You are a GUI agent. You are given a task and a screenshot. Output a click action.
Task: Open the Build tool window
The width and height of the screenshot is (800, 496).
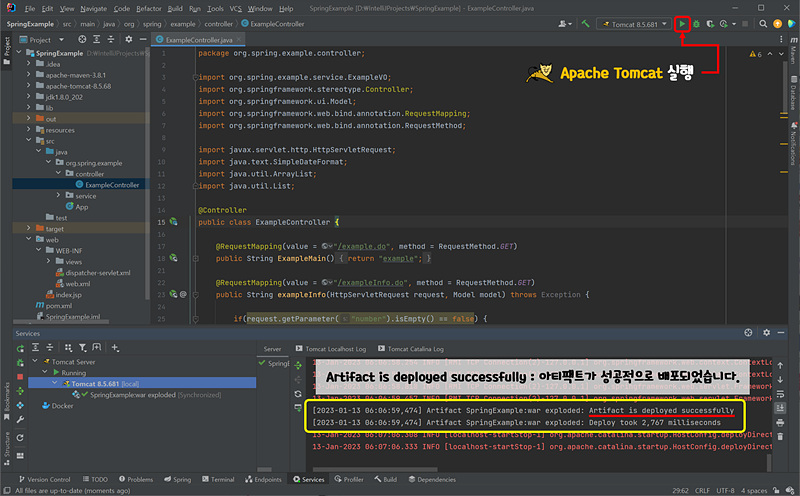(x=386, y=479)
